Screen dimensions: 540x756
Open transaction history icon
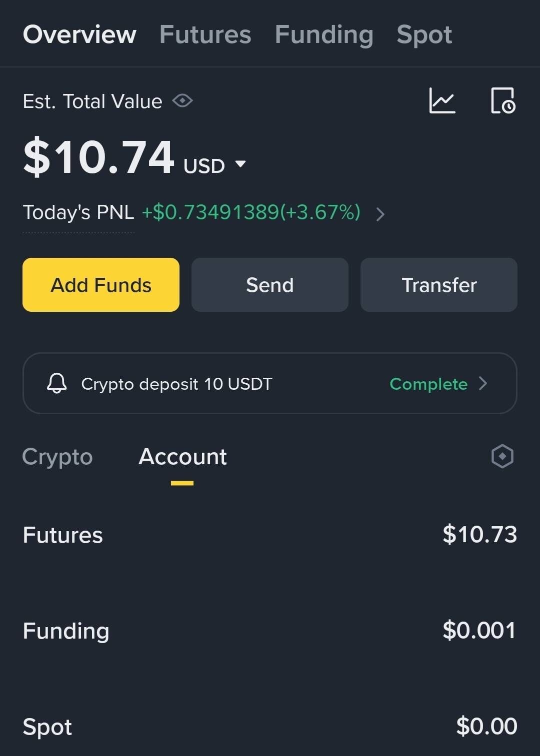click(502, 101)
